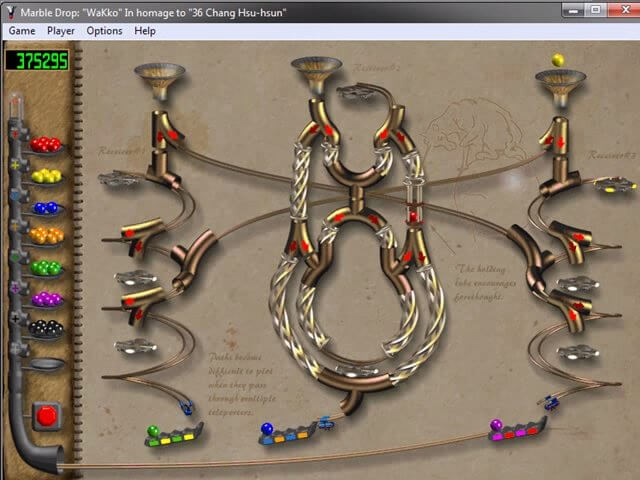Pick a green marble from the tray
This screenshot has height=480, width=640.
[46, 268]
